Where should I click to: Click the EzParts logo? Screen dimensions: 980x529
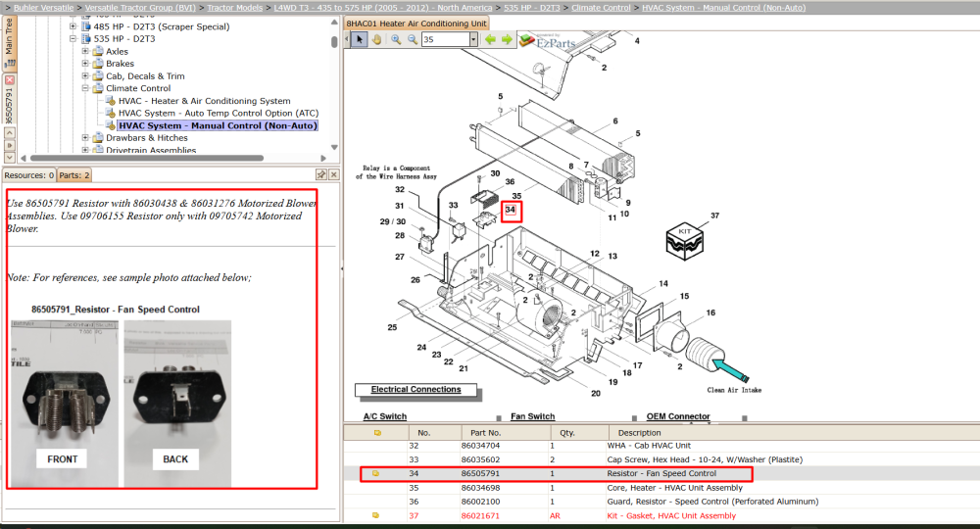tap(548, 42)
